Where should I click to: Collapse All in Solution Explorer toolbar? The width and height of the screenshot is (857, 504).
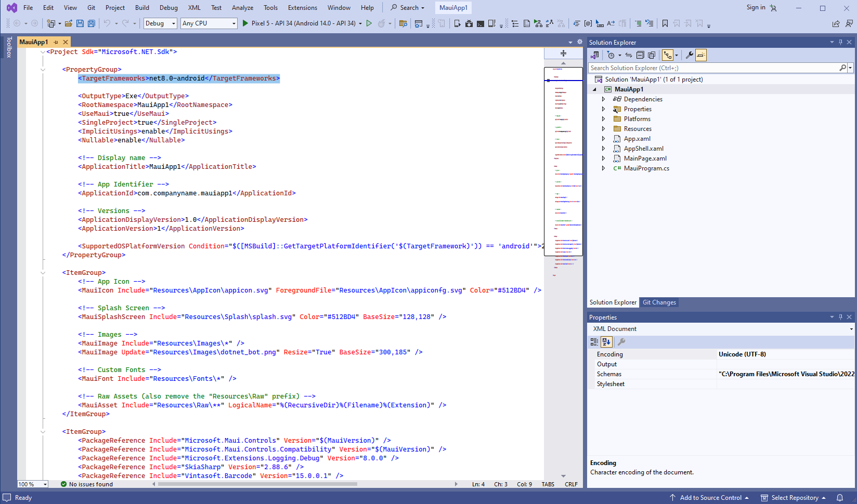(x=640, y=55)
